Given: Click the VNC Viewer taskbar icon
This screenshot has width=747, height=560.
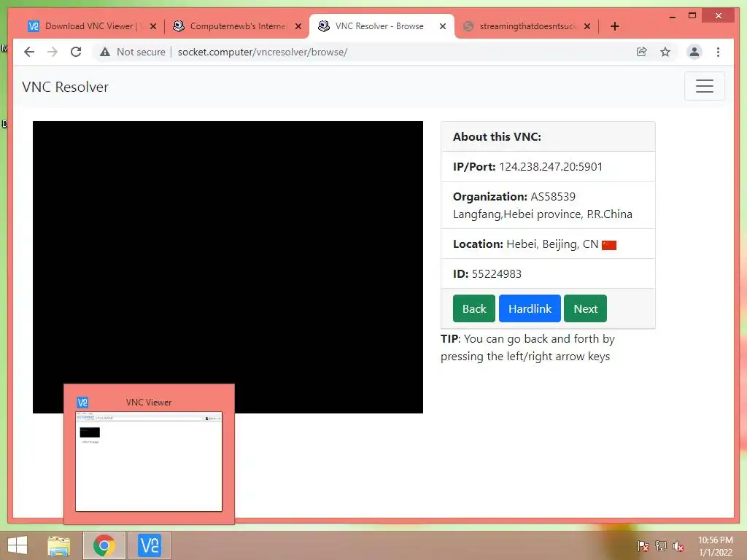Looking at the screenshot, I should pyautogui.click(x=149, y=545).
